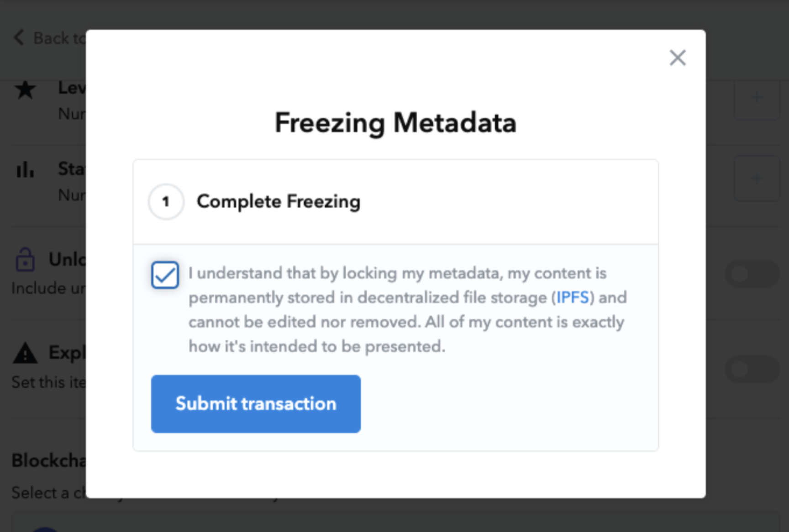The image size is (789, 532).
Task: Close the Freezing Metadata dialog
Action: pos(678,58)
